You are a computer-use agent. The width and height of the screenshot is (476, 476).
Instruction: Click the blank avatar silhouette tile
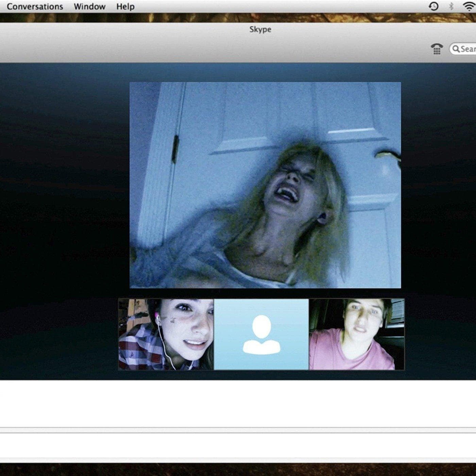click(x=261, y=334)
